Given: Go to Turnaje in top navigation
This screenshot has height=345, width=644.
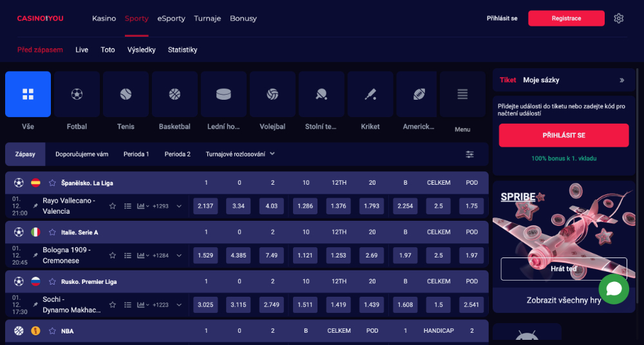Looking at the screenshot, I should click(207, 19).
